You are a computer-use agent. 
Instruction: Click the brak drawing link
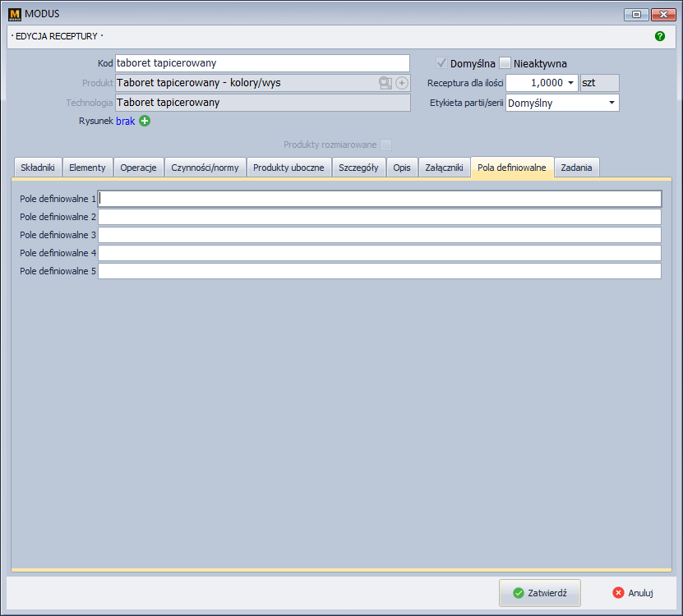click(x=125, y=121)
